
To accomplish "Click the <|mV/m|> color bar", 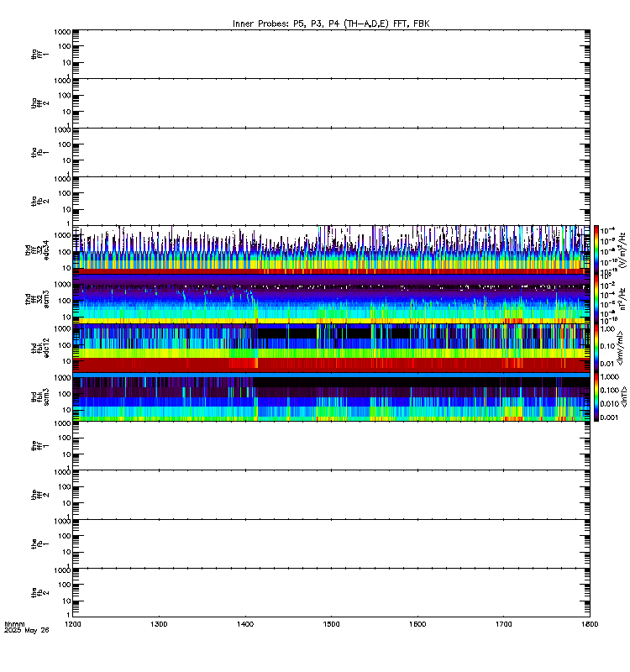I will pos(596,348).
